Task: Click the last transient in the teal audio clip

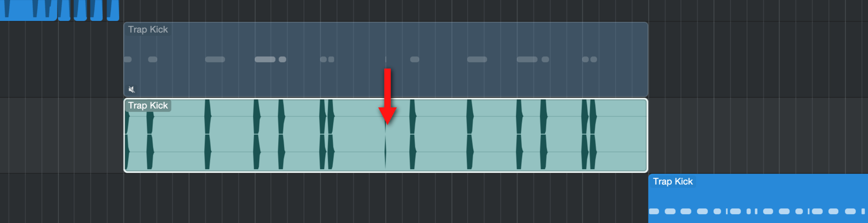Action: pos(593,134)
